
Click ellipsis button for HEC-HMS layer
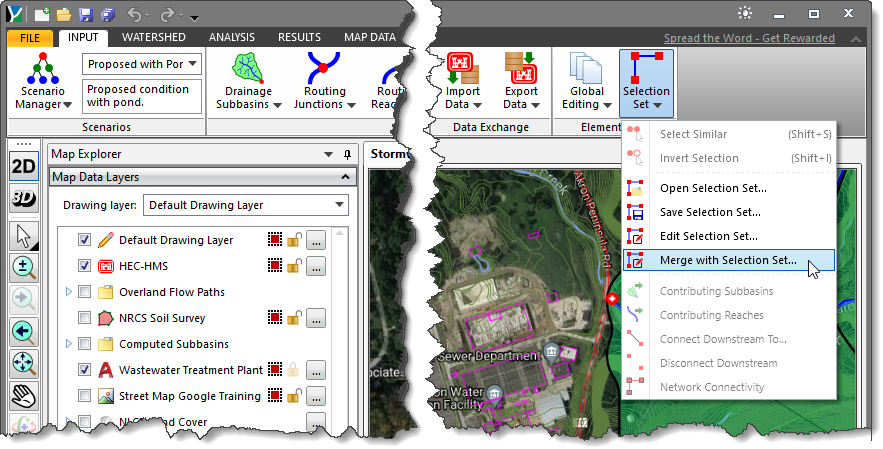click(316, 266)
